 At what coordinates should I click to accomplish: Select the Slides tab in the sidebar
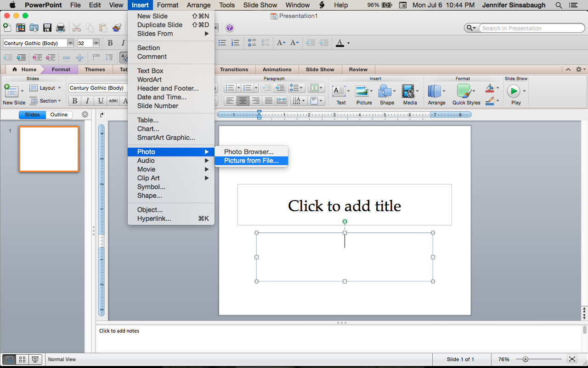pos(32,115)
